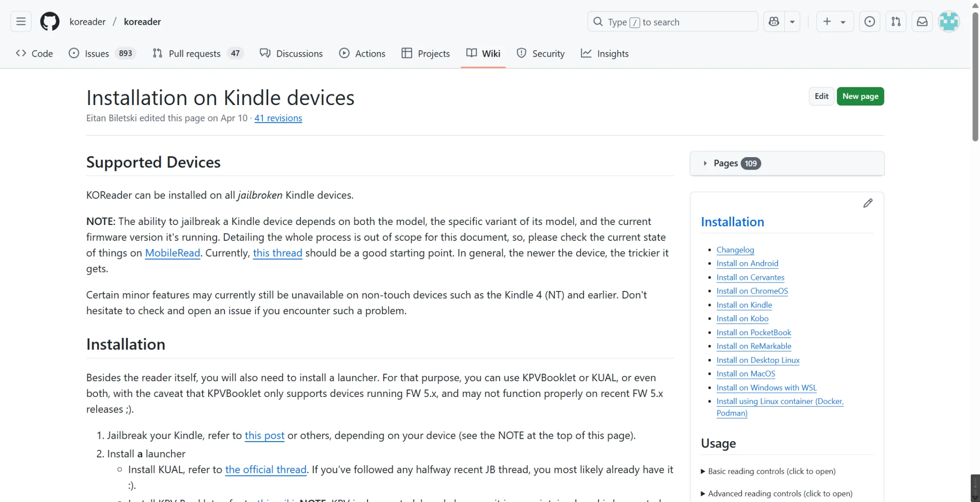Open the notifications inbox icon

pos(922,21)
